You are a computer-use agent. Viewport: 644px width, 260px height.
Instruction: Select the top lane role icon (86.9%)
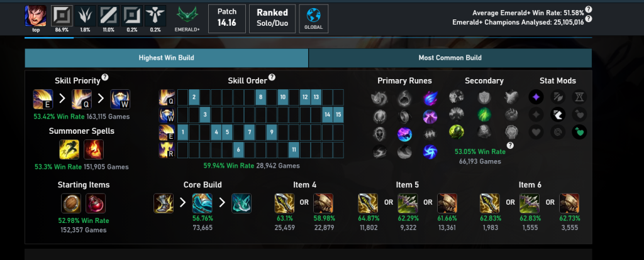(x=62, y=16)
